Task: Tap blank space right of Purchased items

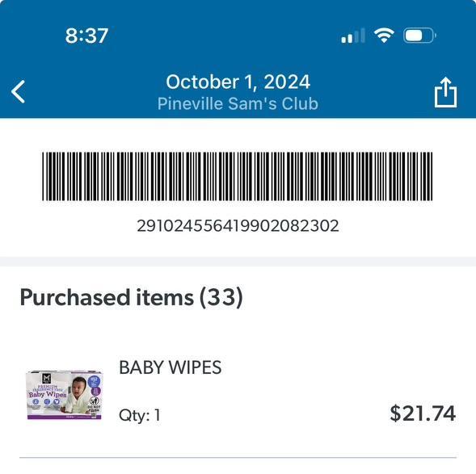Action: click(x=358, y=297)
